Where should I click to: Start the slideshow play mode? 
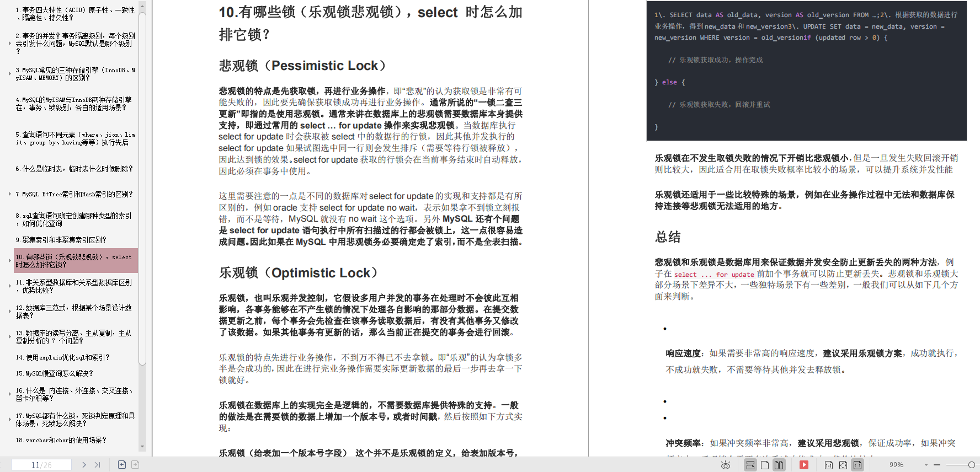coord(804,465)
